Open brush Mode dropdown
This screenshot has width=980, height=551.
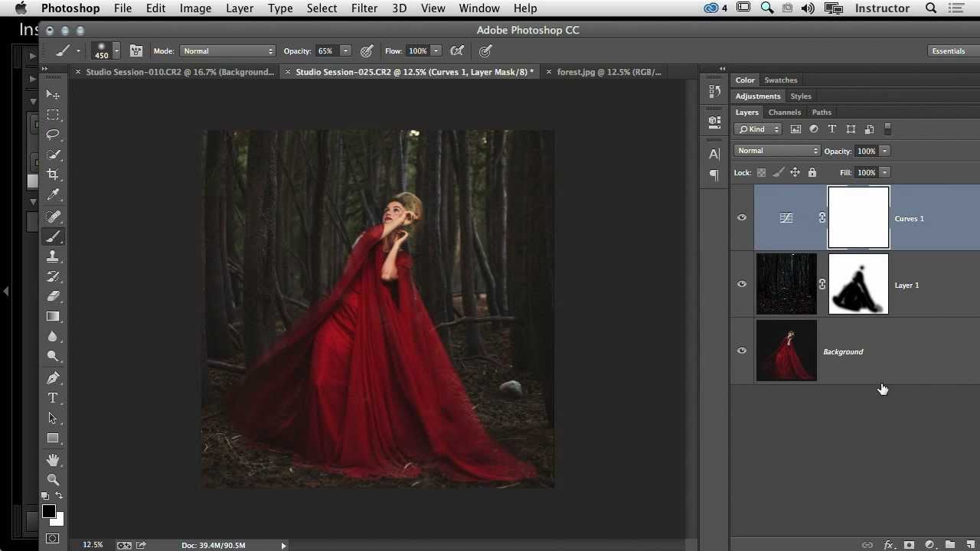point(227,51)
